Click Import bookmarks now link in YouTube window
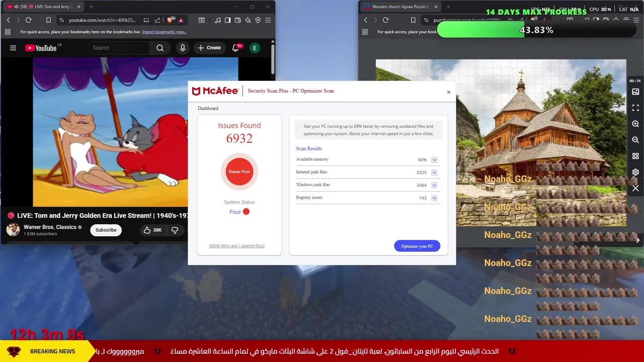 pos(164,32)
